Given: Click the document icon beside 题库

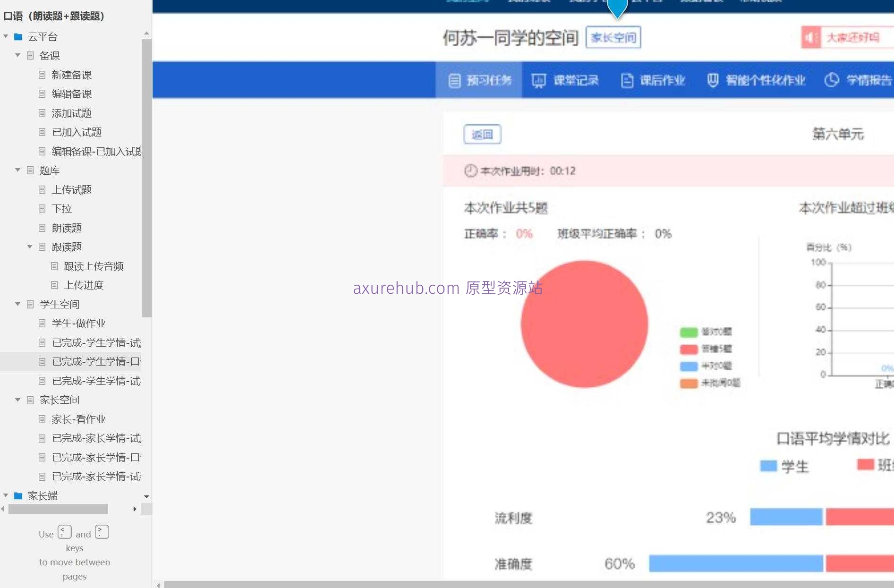Looking at the screenshot, I should click(30, 170).
